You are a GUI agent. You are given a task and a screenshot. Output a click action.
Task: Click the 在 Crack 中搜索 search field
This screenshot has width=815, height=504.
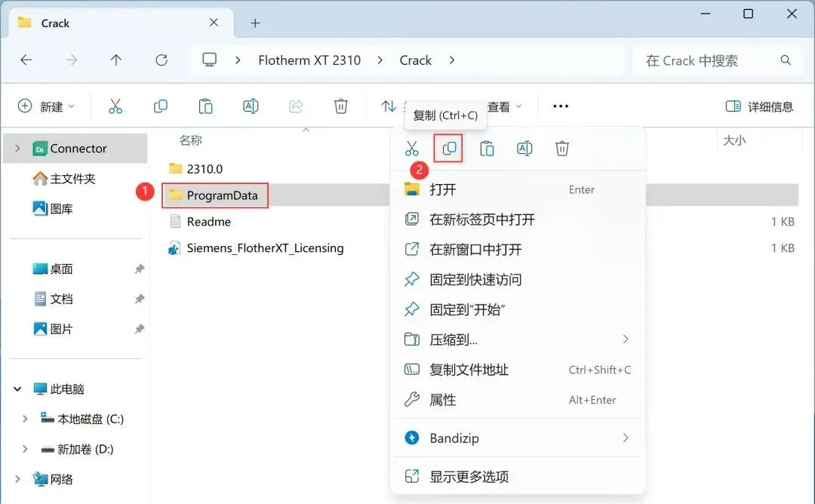(x=716, y=60)
